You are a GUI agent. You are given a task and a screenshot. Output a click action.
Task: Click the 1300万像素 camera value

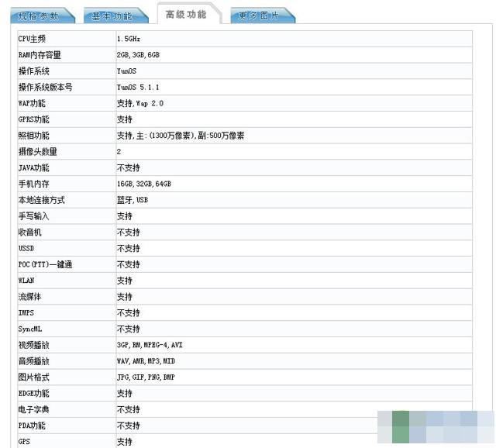(180, 136)
